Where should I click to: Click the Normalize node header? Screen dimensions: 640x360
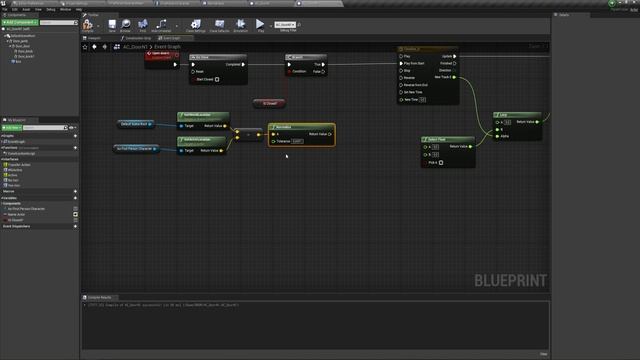[302, 127]
